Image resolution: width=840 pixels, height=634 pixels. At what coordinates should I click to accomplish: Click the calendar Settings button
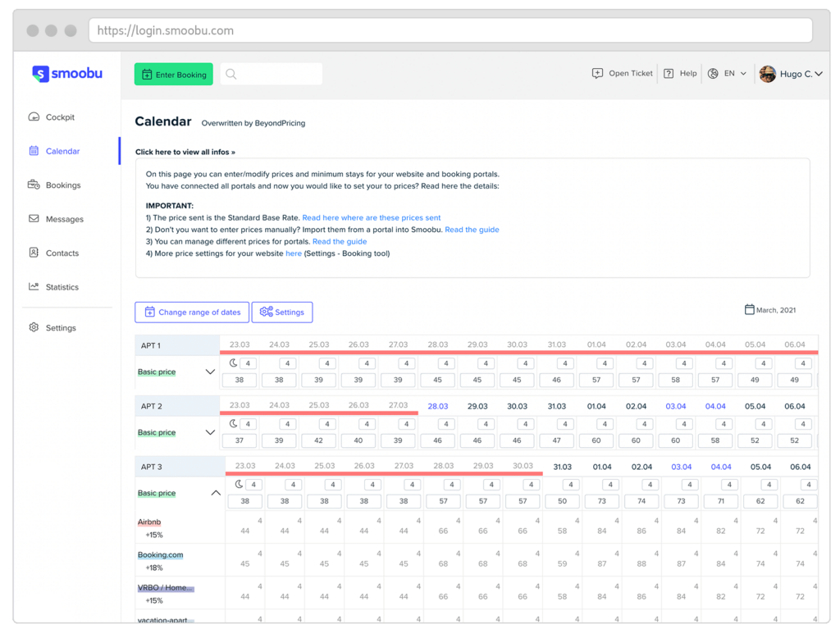pyautogui.click(x=282, y=312)
